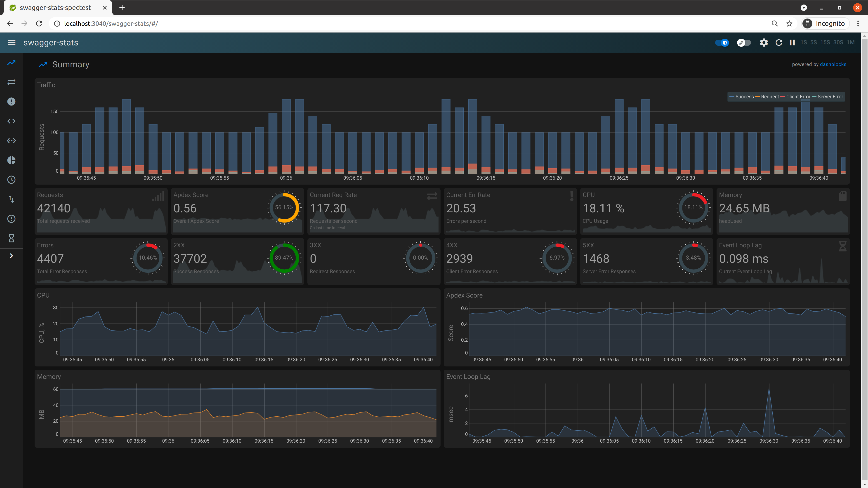The width and height of the screenshot is (868, 488).
Task: Click the hamburger menu icon
Action: 11,42
